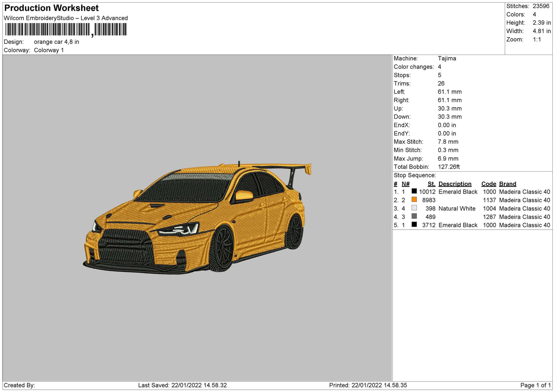The height and width of the screenshot is (392, 555).
Task: Click the 'Page 1 of 1' indicator
Action: [x=535, y=385]
